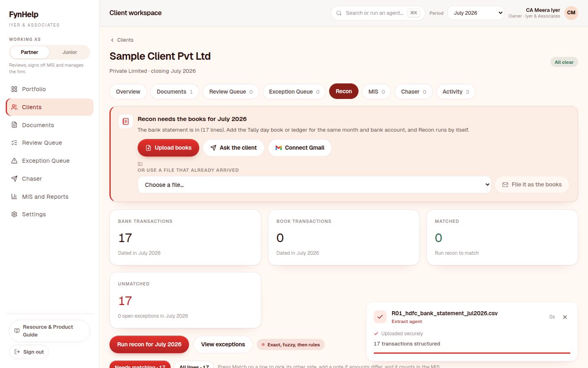Open the Exception Queue tab
The width and height of the screenshot is (588, 368).
click(x=294, y=92)
